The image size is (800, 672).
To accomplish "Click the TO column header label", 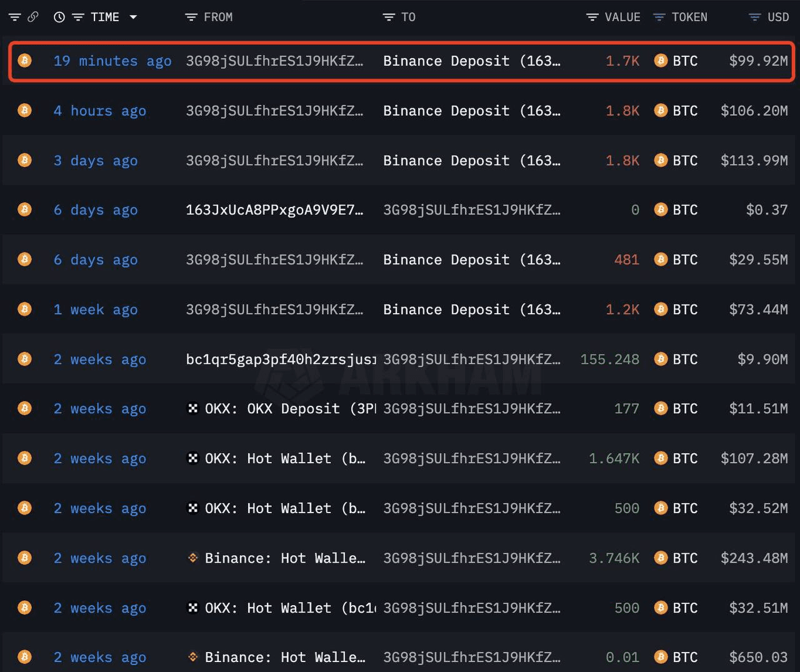I will click(408, 17).
